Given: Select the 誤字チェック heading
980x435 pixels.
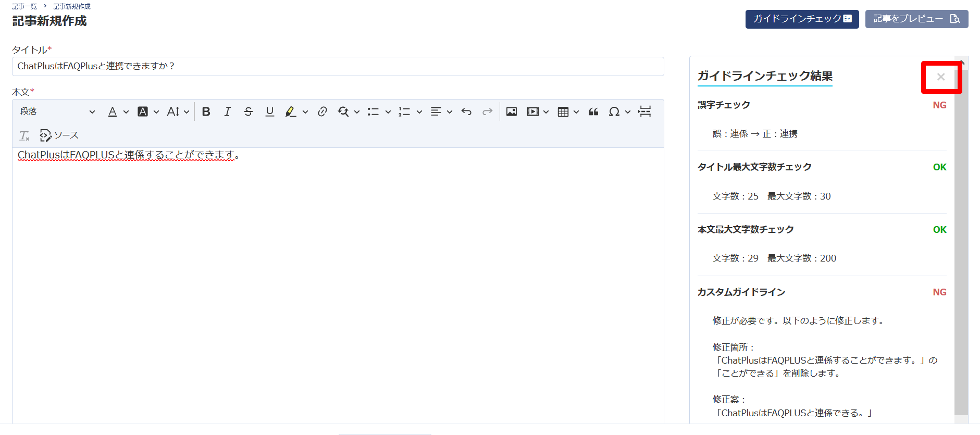Looking at the screenshot, I should click(x=724, y=105).
